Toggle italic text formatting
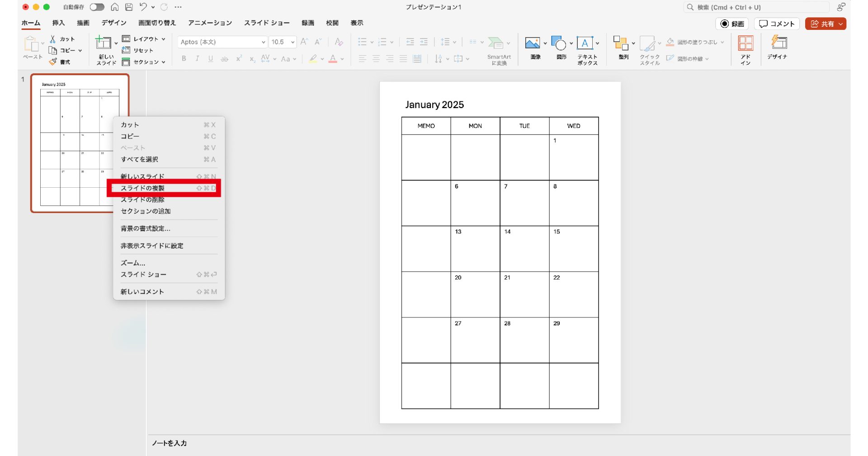The image size is (868, 456). (197, 59)
